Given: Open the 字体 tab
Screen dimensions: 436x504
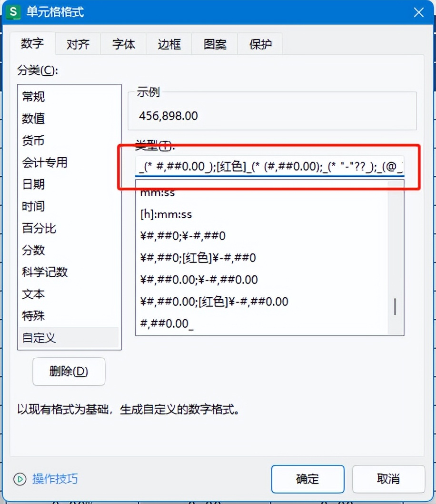Looking at the screenshot, I should coord(124,44).
